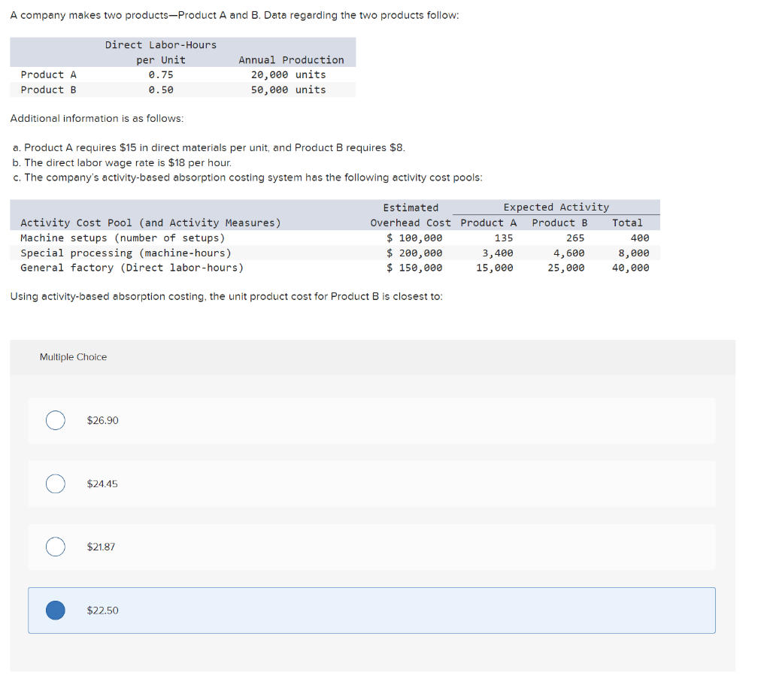This screenshot has height=700, width=770.
Task: Click the Multiple Choice header label
Action: click(x=73, y=357)
